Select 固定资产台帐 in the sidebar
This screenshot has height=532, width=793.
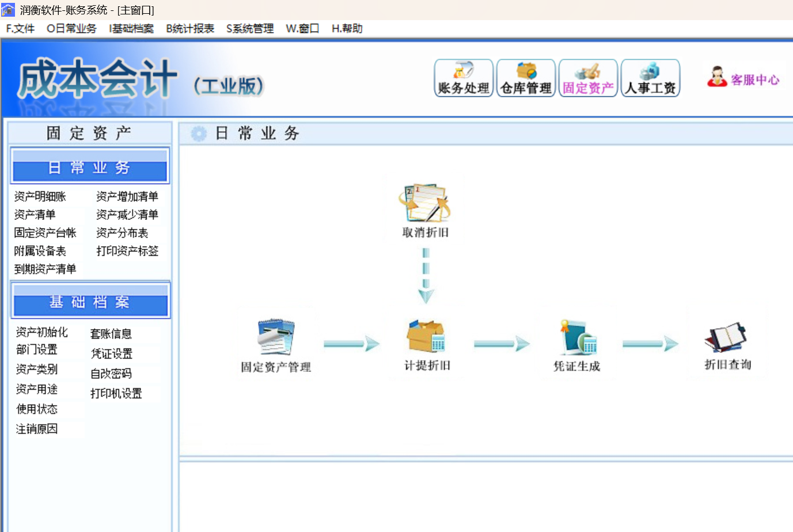tap(45, 233)
